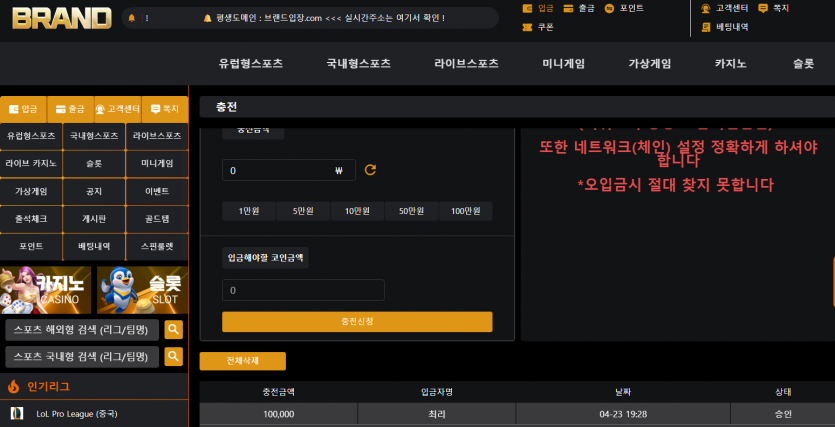Open 고객센터 headset icon in header
The image size is (835, 427).
point(706,9)
